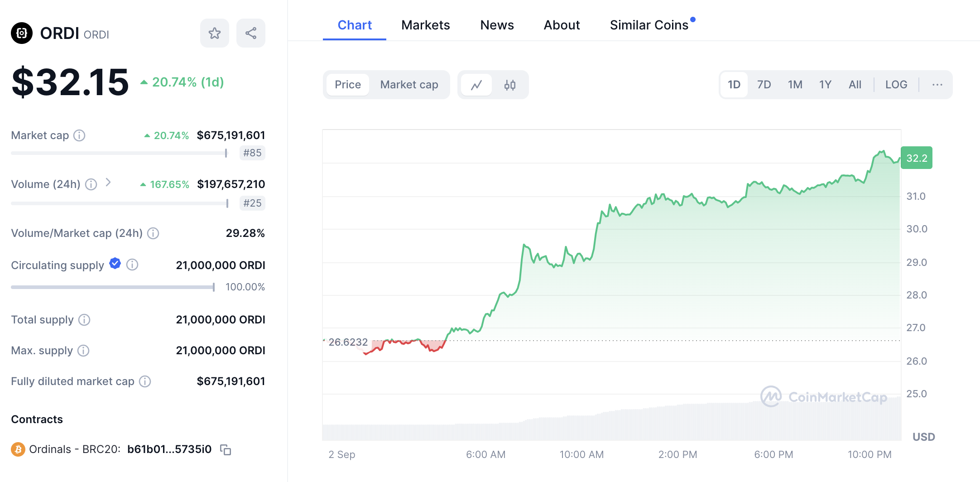The height and width of the screenshot is (482, 980).
Task: Select the 1D time range
Action: (x=734, y=85)
